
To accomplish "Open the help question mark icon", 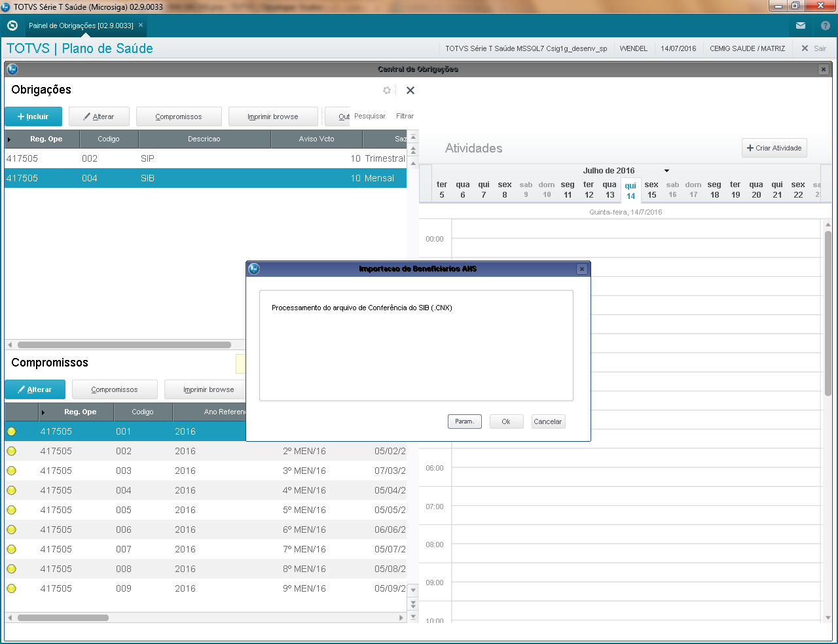I will pyautogui.click(x=826, y=26).
